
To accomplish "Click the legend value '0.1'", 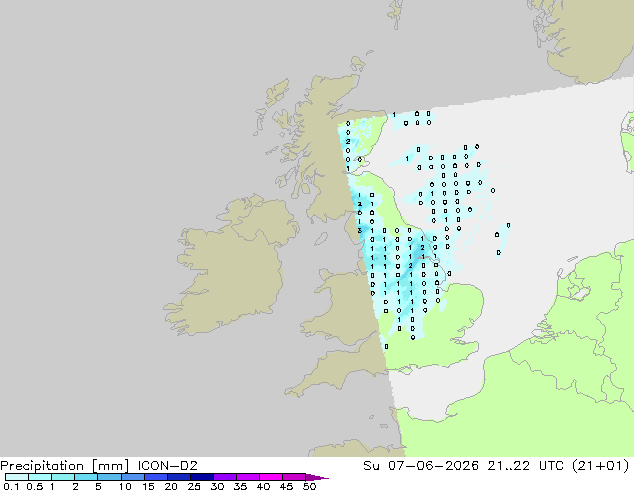I will click(x=11, y=486).
